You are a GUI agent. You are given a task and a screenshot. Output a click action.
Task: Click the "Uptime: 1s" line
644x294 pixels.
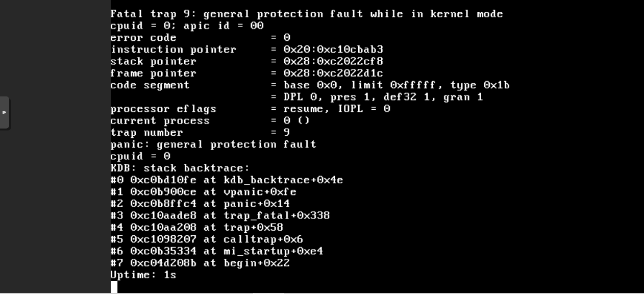(143, 275)
